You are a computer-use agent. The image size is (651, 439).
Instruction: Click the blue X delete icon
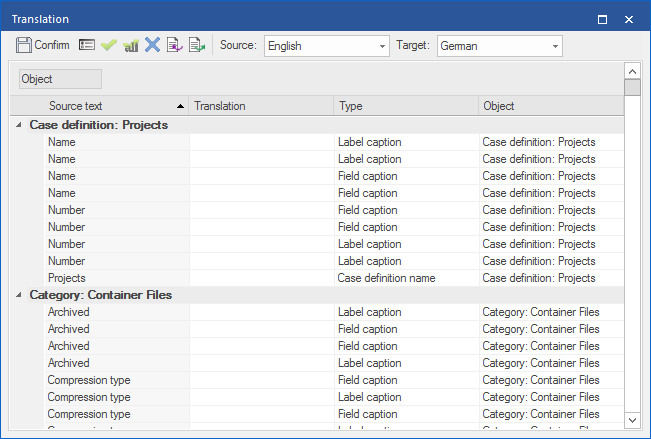pyautogui.click(x=152, y=45)
